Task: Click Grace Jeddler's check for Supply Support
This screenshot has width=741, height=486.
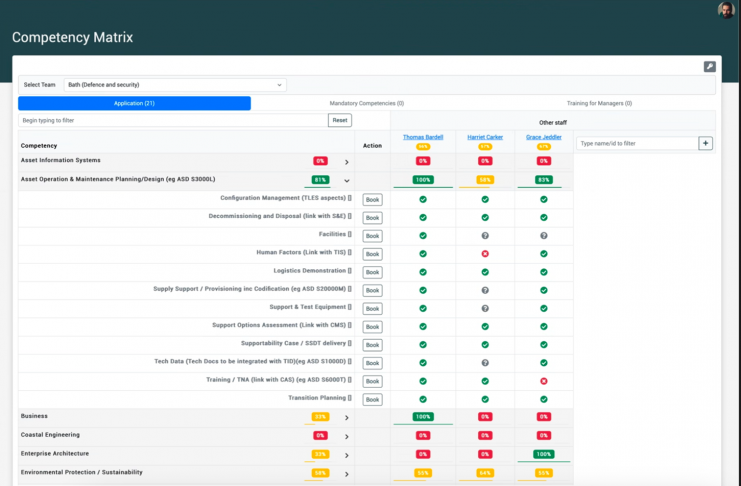Action: (x=543, y=290)
